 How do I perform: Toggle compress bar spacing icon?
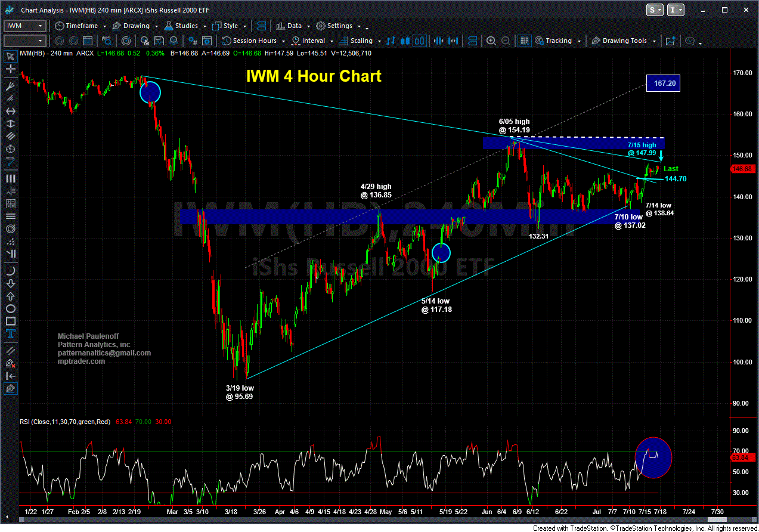(x=438, y=41)
